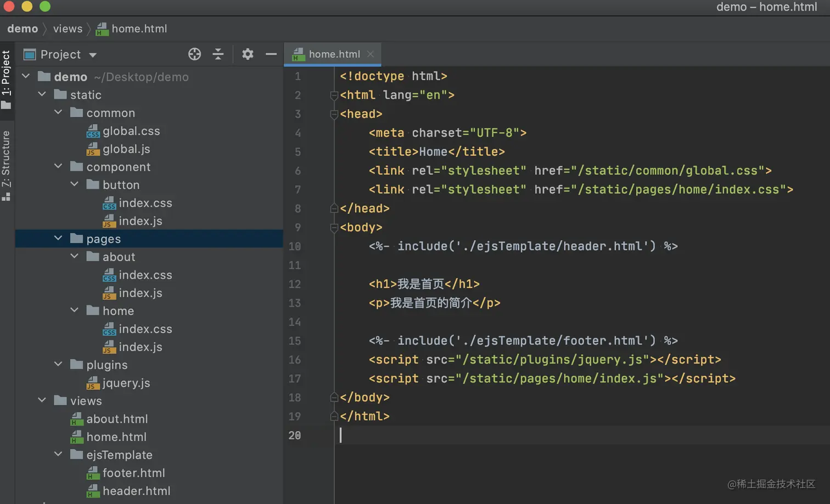This screenshot has height=504, width=830.
Task: Click home.html in the breadcrumb bar
Action: [132, 29]
